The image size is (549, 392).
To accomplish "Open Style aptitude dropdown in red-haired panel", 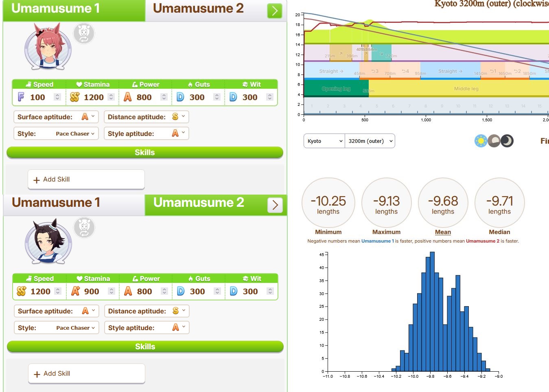I will 147,134.
